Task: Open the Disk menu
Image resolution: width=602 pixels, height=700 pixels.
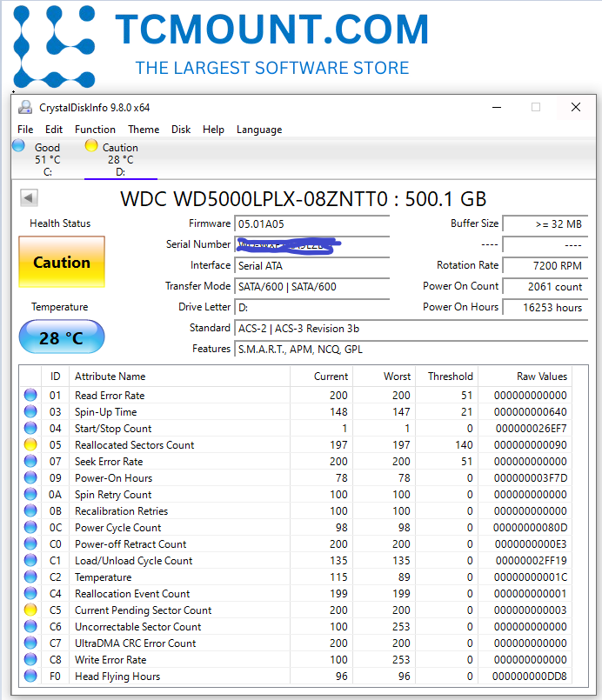Action: pos(181,130)
